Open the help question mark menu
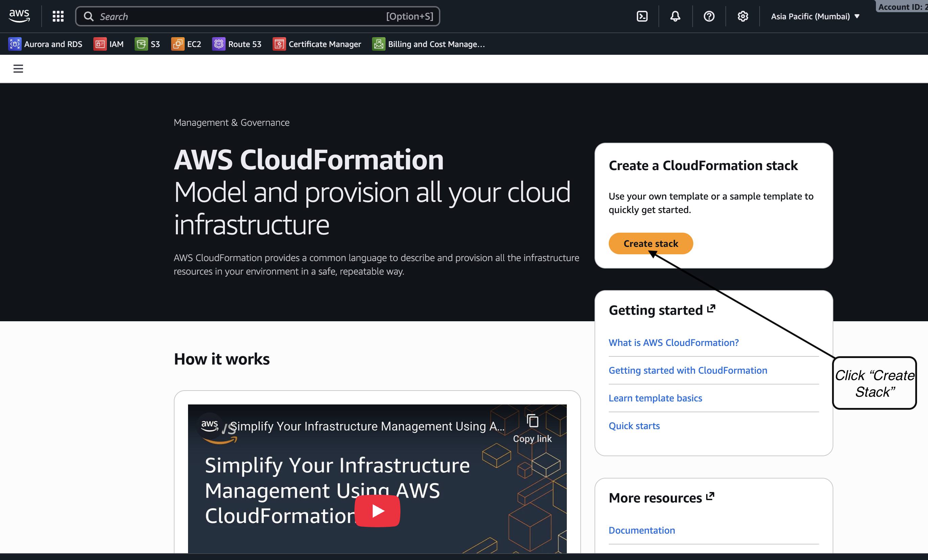Image resolution: width=928 pixels, height=560 pixels. (709, 16)
